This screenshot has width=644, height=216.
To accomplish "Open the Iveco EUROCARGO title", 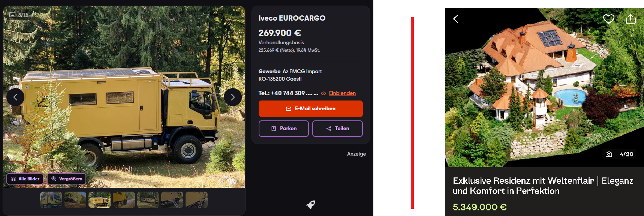I will click(x=292, y=18).
